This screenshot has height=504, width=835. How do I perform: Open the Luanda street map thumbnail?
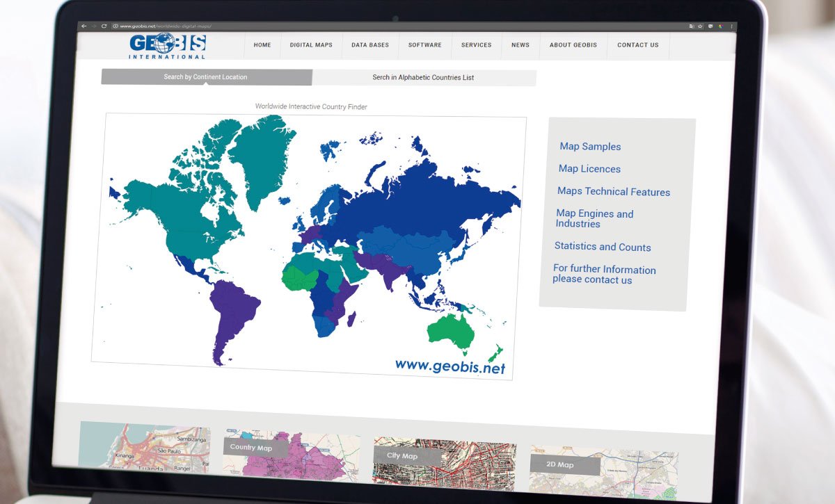[x=145, y=447]
